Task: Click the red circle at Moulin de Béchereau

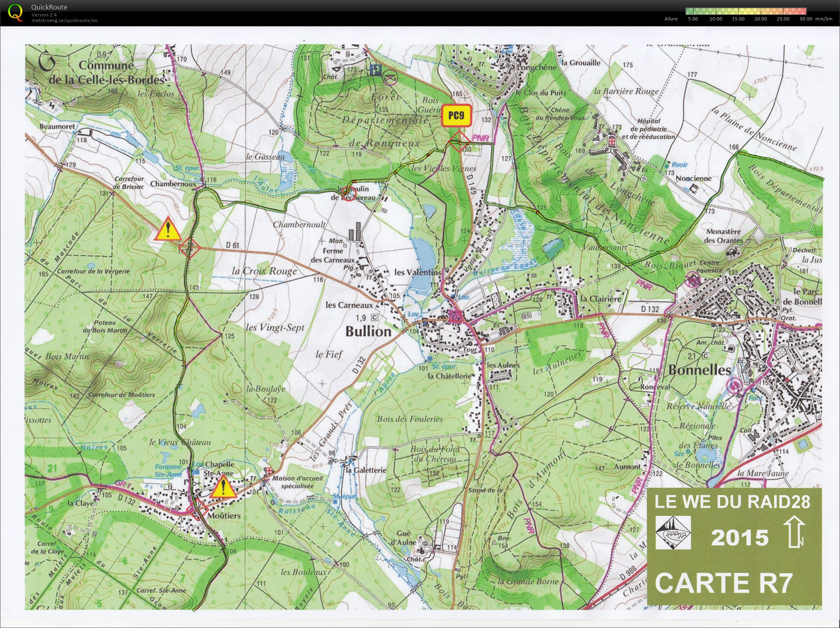Action: [349, 194]
